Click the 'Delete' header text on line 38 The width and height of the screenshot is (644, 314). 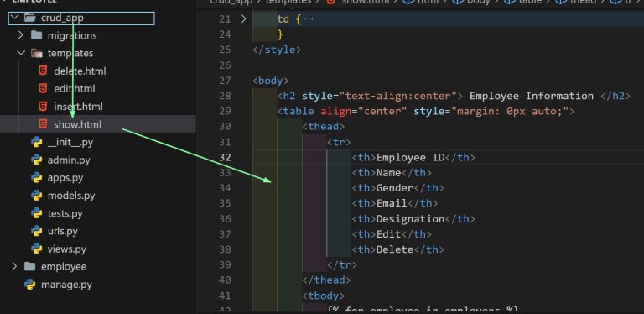tap(395, 249)
